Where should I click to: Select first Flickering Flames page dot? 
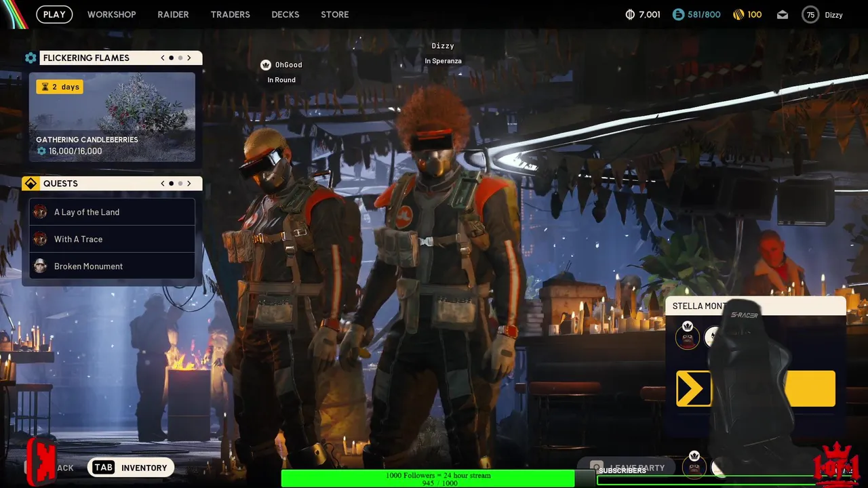(x=171, y=58)
